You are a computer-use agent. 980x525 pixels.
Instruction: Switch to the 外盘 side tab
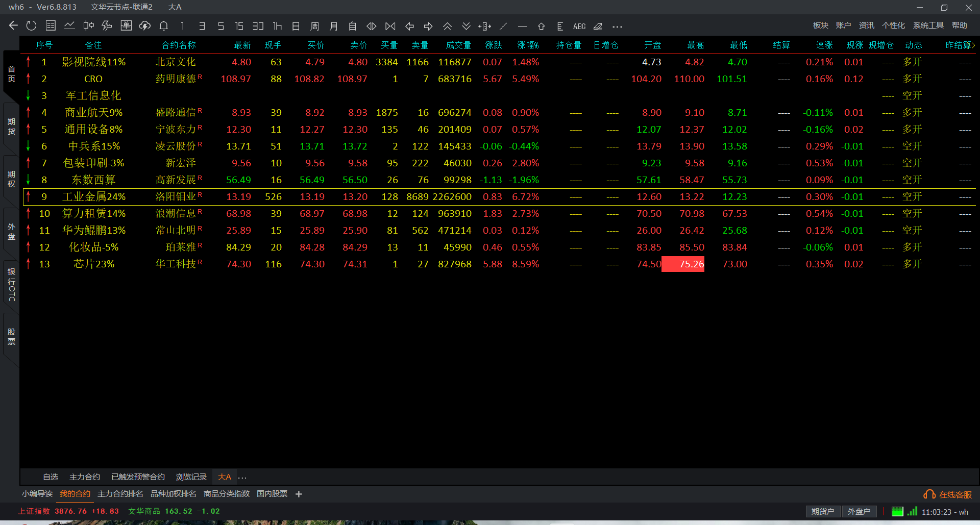click(11, 231)
